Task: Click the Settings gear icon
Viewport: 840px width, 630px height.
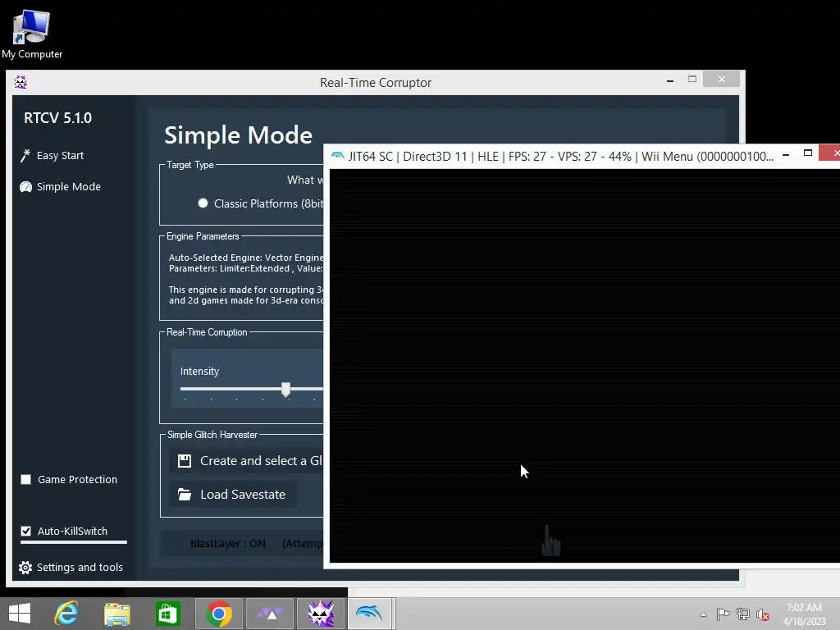Action: (x=25, y=568)
